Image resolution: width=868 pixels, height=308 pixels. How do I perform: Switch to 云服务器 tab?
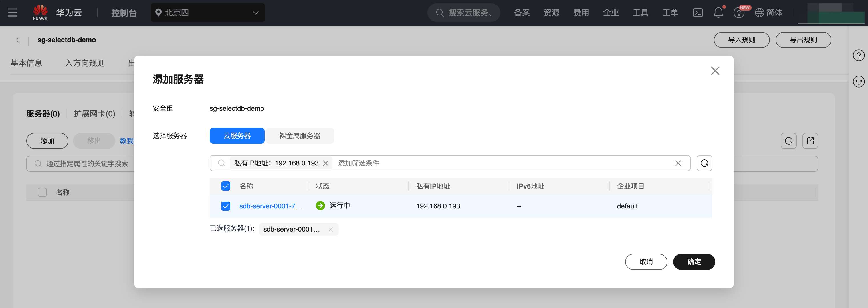[x=237, y=136]
